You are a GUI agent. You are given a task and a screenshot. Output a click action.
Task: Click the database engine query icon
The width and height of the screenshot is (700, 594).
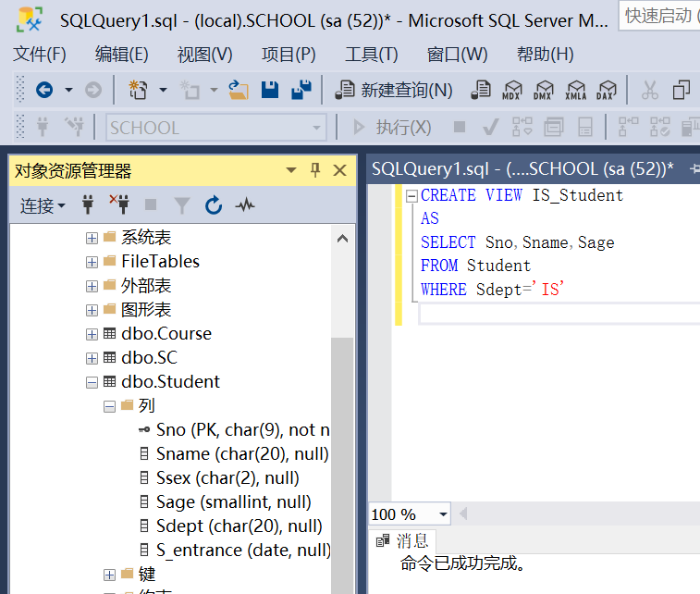pos(481,90)
